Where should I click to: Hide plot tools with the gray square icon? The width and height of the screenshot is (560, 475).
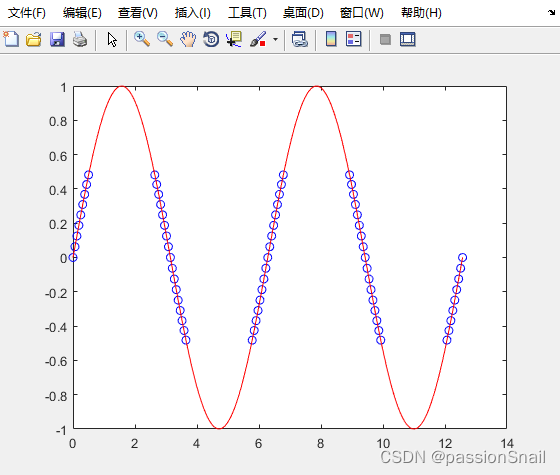[385, 39]
